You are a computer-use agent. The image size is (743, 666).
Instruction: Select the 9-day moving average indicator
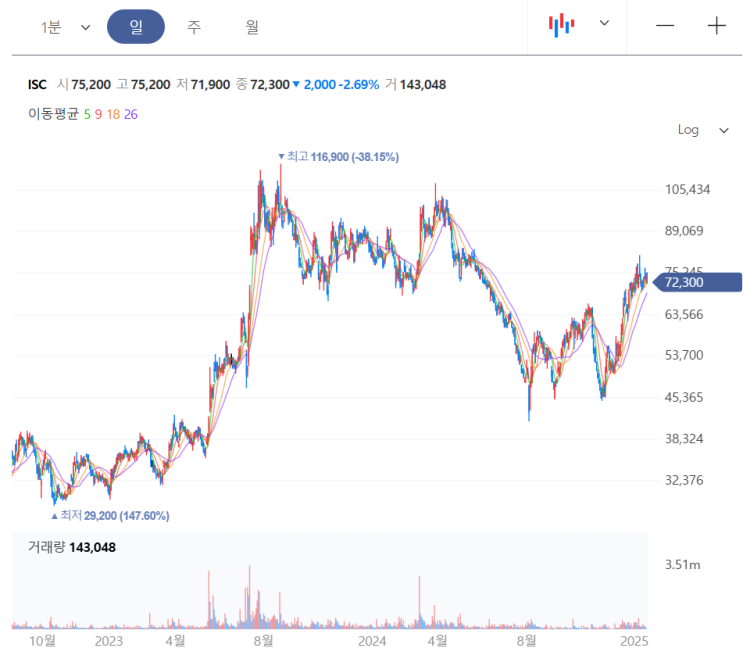[x=98, y=114]
